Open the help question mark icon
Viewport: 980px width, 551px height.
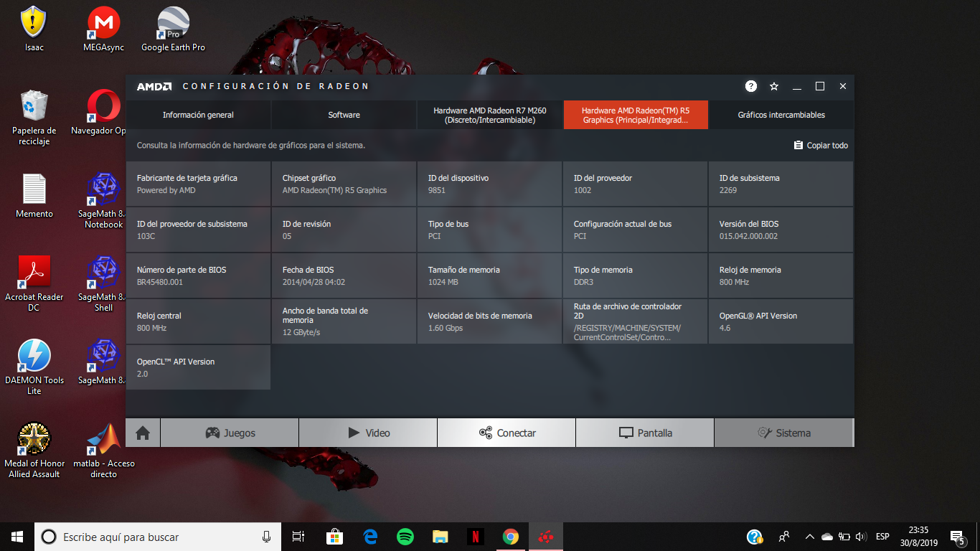[751, 86]
